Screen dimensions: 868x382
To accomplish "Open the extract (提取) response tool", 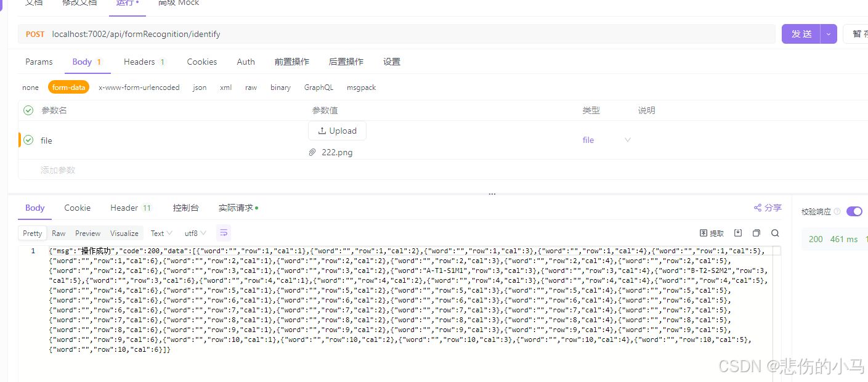I will 712,232.
